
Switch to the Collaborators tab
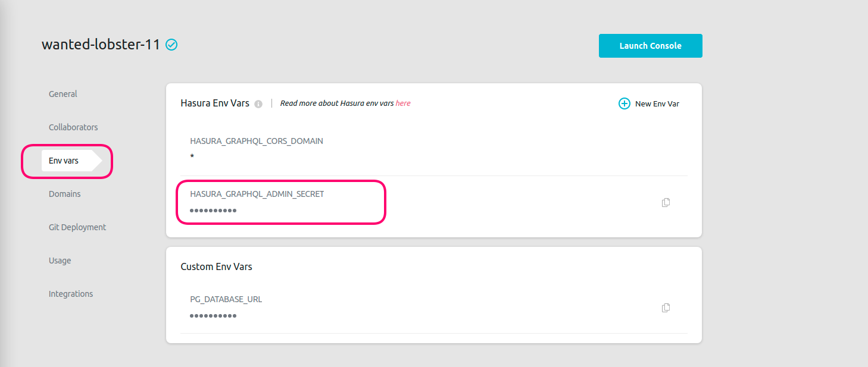[73, 127]
